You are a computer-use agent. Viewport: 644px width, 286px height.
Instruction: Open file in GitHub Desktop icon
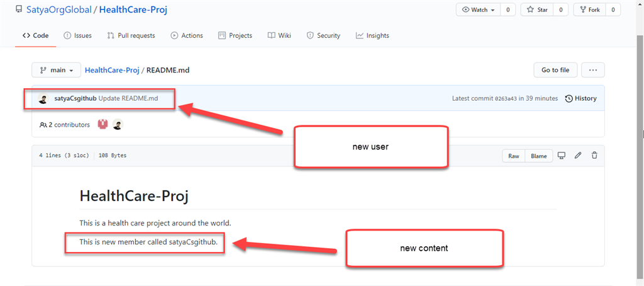562,156
